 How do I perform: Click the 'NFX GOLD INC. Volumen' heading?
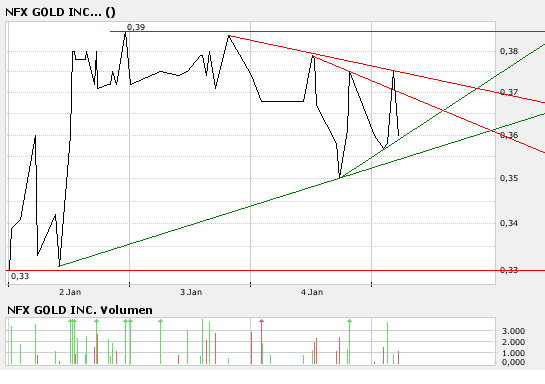[80, 310]
